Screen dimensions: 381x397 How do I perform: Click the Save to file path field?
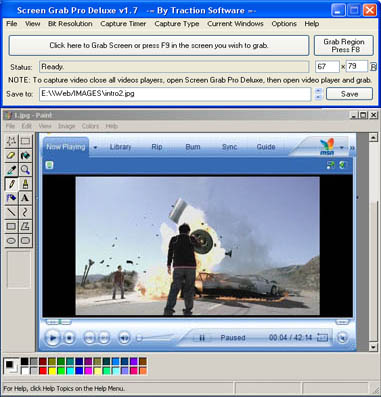(175, 94)
